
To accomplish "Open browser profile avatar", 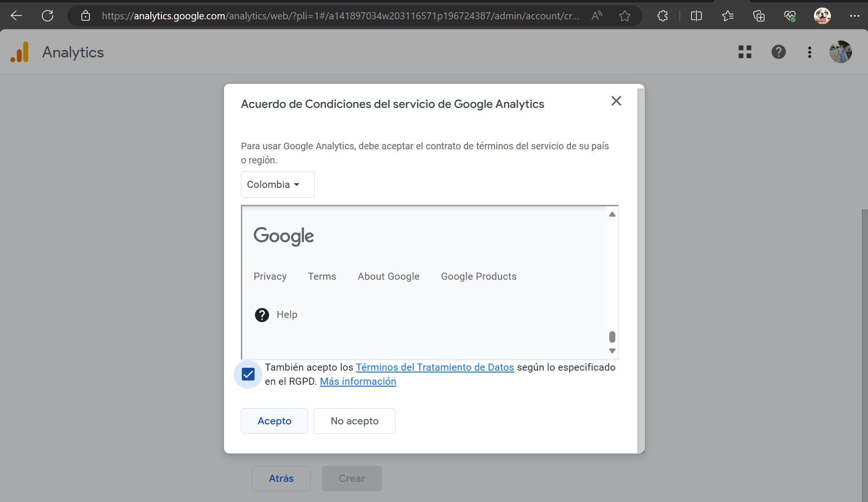I will tap(822, 16).
